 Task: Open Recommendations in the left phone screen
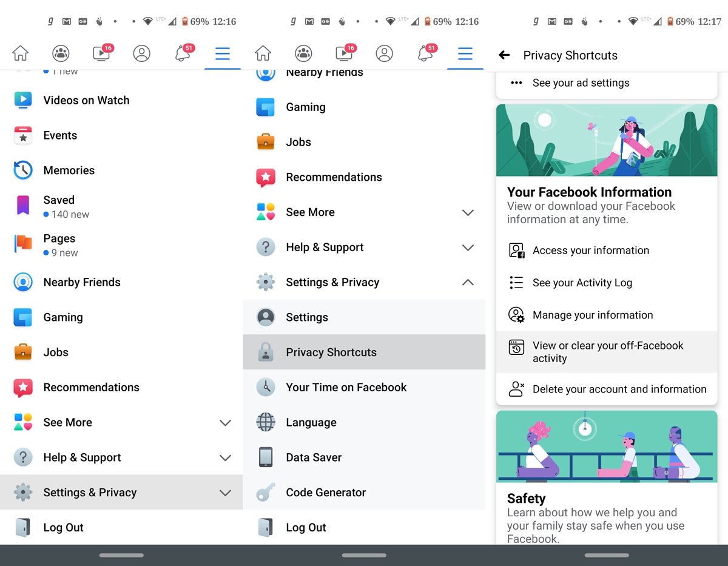coord(121,387)
